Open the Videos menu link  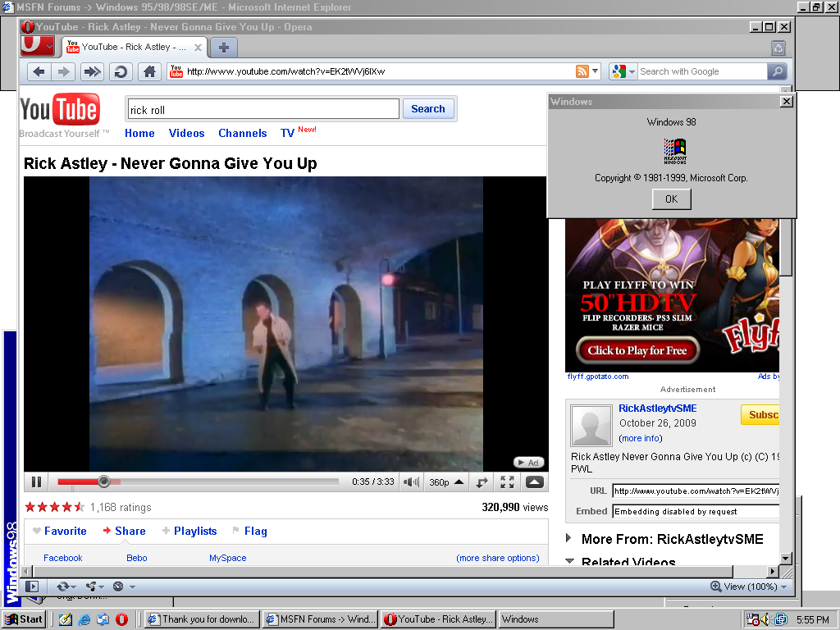click(x=186, y=134)
